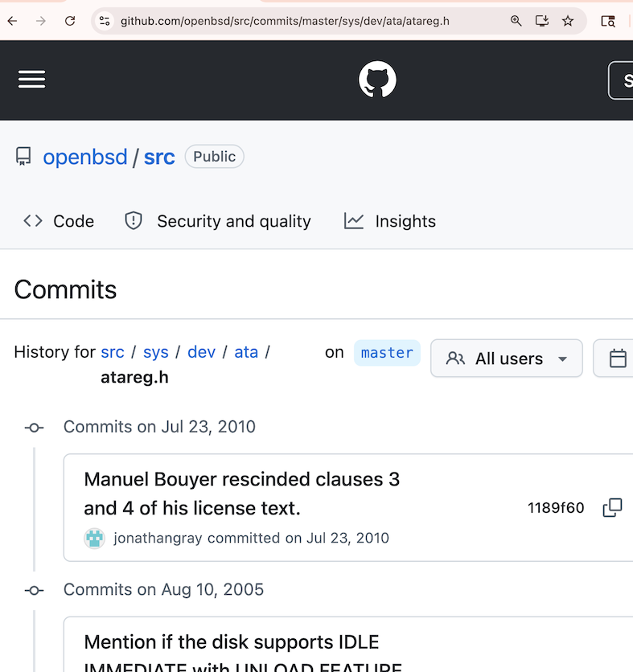This screenshot has height=672, width=633.
Task: Click 'committed on Jul 23, 2010' timestamp
Action: coord(298,539)
